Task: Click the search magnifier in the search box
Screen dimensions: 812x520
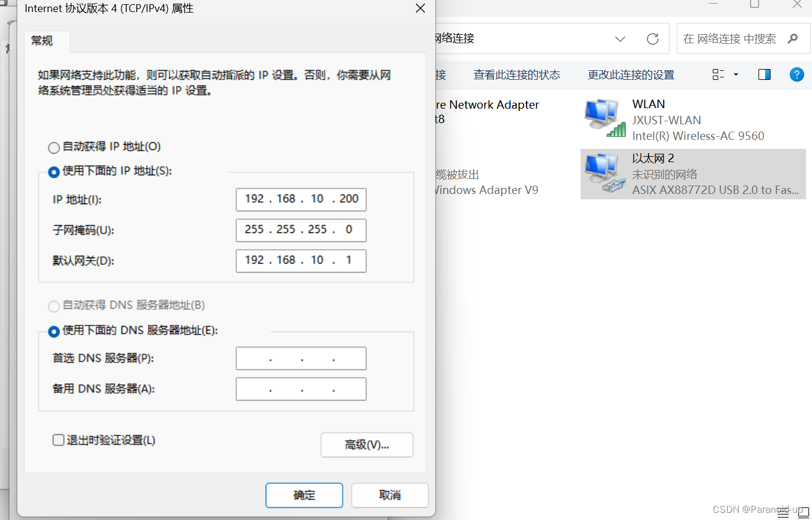Action: [x=793, y=38]
